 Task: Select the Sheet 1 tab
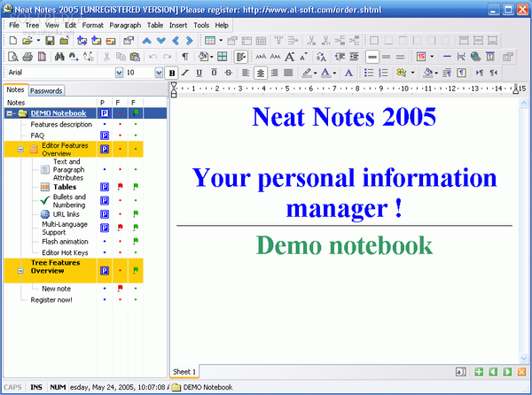click(184, 372)
